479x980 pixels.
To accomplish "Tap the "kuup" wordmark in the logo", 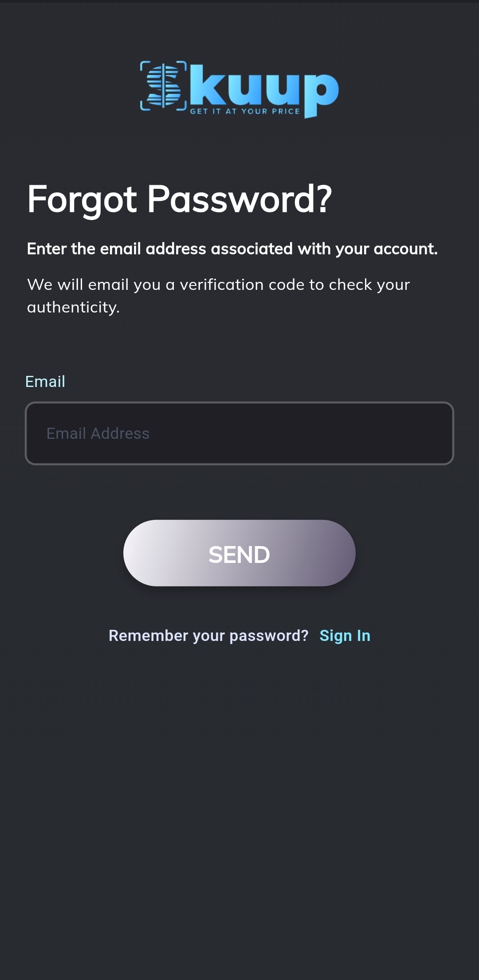I will [x=264, y=87].
